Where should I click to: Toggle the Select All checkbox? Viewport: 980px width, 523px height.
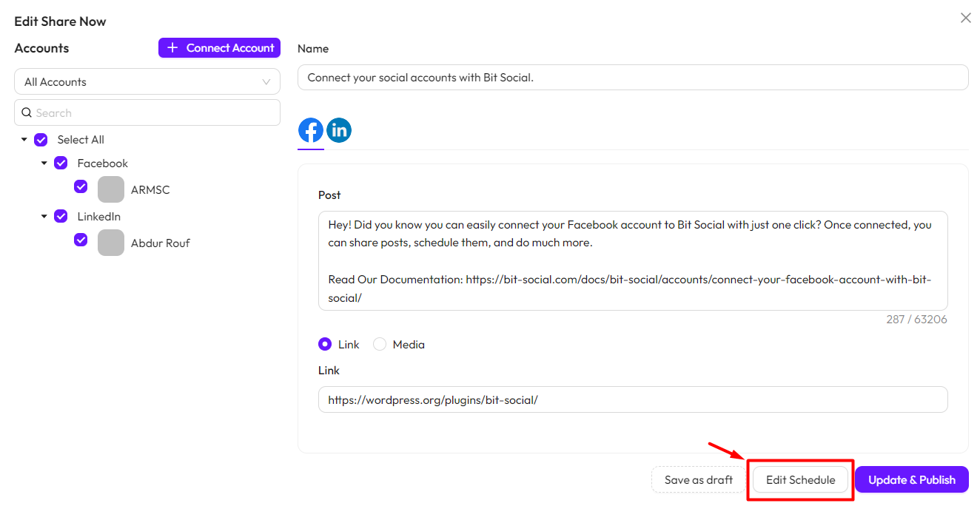[x=41, y=139]
